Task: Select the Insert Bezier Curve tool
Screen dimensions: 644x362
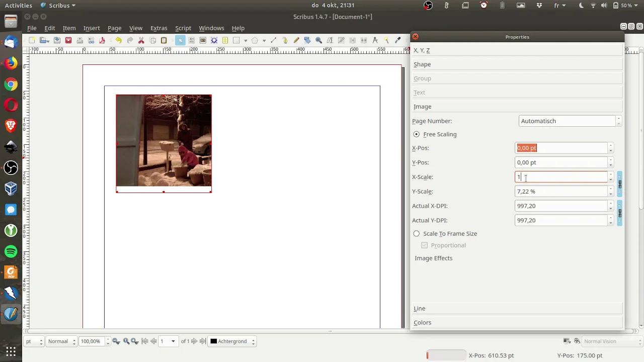Action: point(286,40)
